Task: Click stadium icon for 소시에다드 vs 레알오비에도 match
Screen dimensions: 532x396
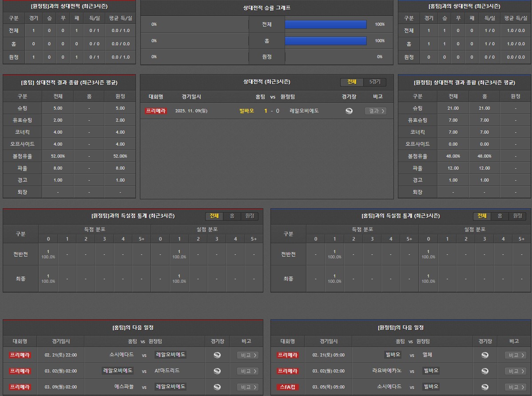Action: (217, 355)
